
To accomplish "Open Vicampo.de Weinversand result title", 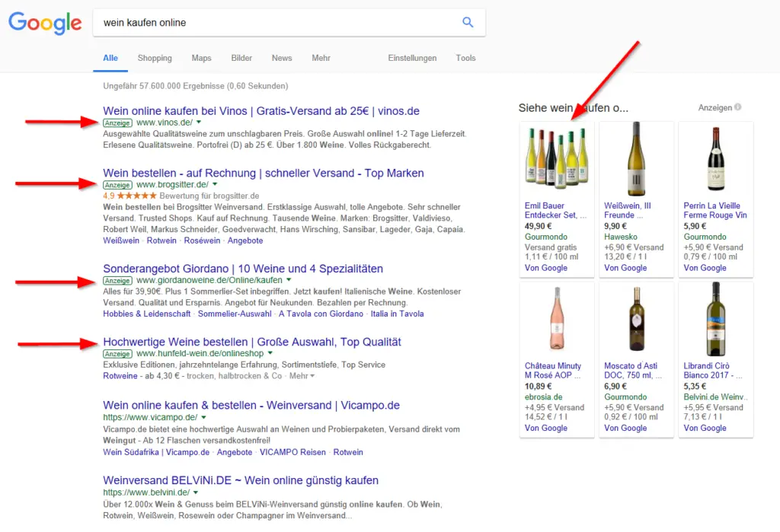I will click(x=251, y=405).
